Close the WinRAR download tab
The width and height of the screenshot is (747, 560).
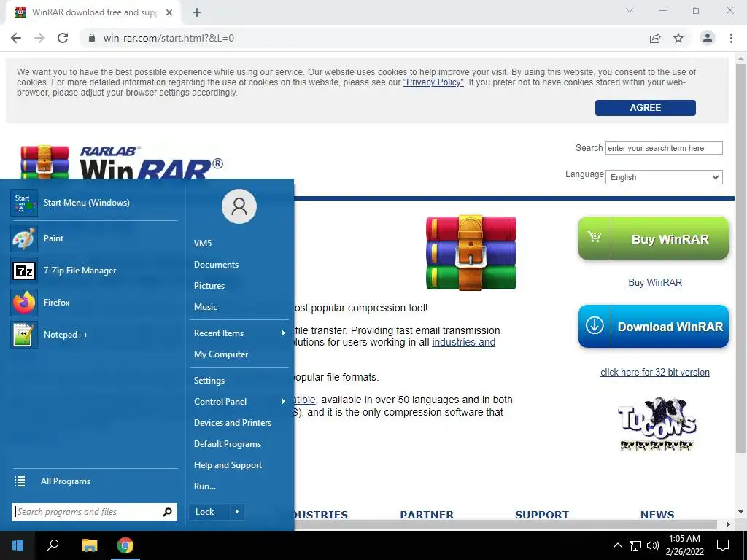click(x=169, y=12)
